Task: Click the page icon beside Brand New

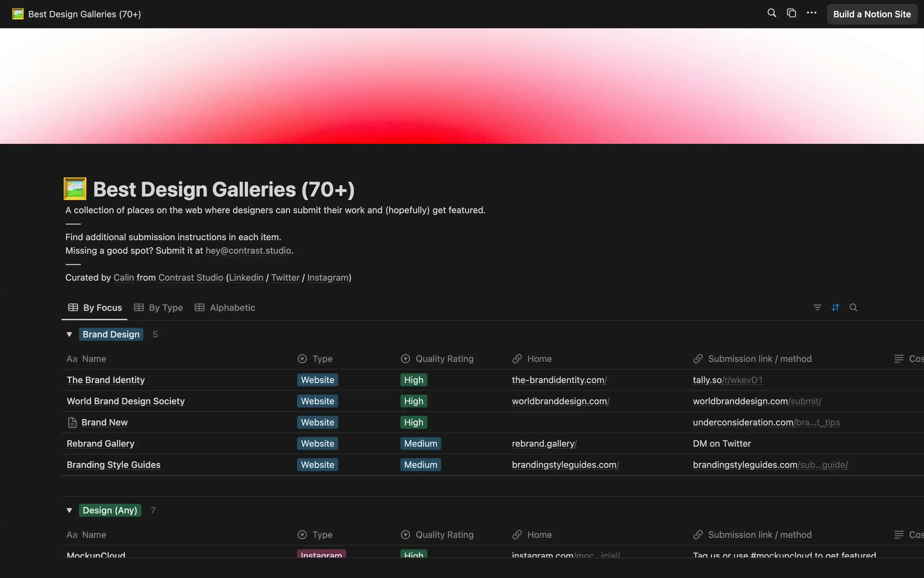Action: tap(72, 422)
